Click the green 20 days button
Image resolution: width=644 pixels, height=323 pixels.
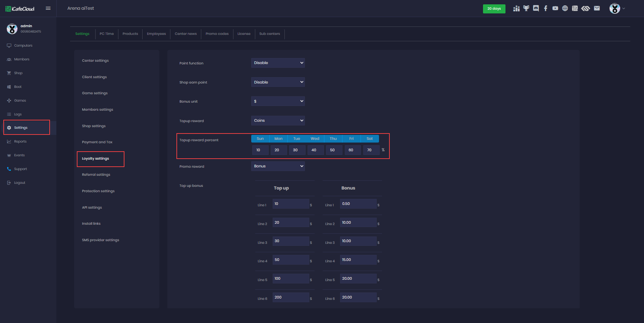(x=494, y=9)
